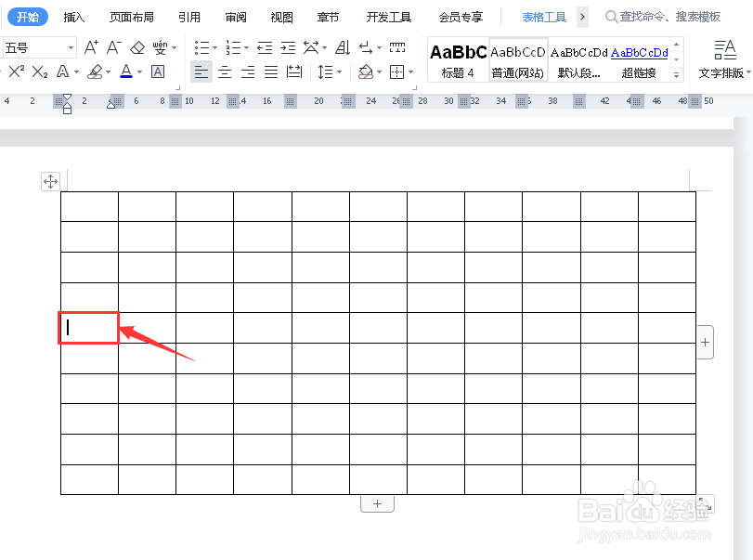Screen dimensions: 753x560
Task: Select the 开始 tab
Action: tap(28, 18)
